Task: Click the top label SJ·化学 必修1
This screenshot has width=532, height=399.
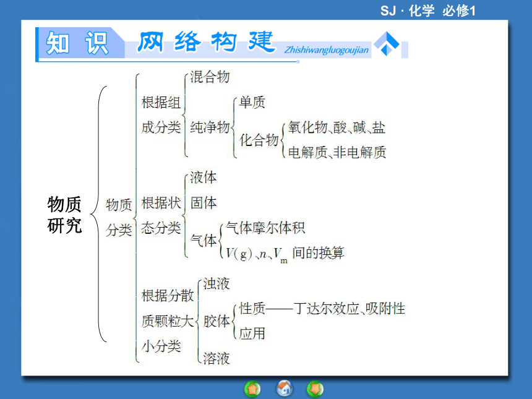Action: coord(428,11)
